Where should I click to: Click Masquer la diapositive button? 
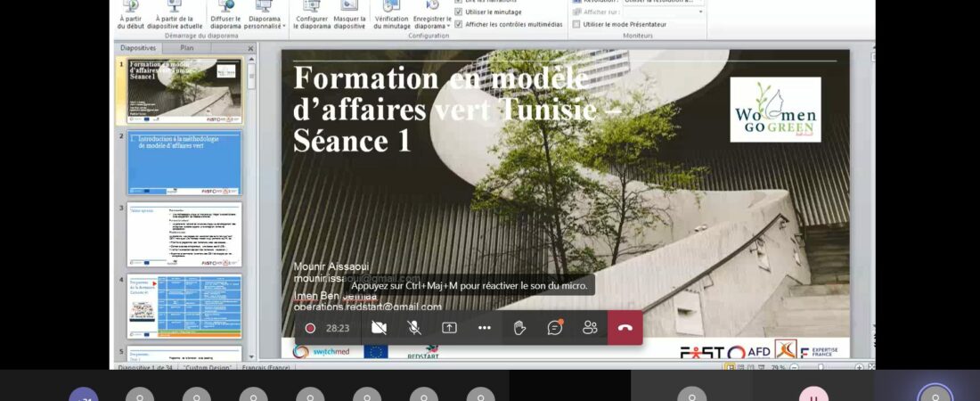[349, 15]
